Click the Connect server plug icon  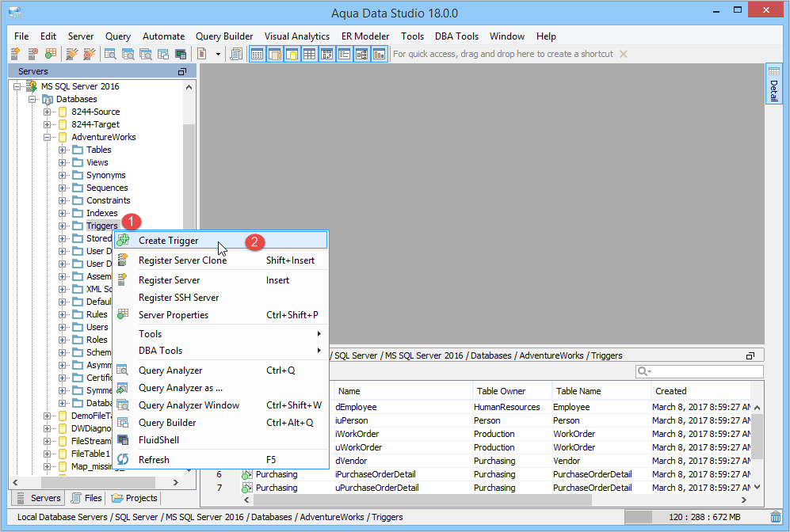72,54
